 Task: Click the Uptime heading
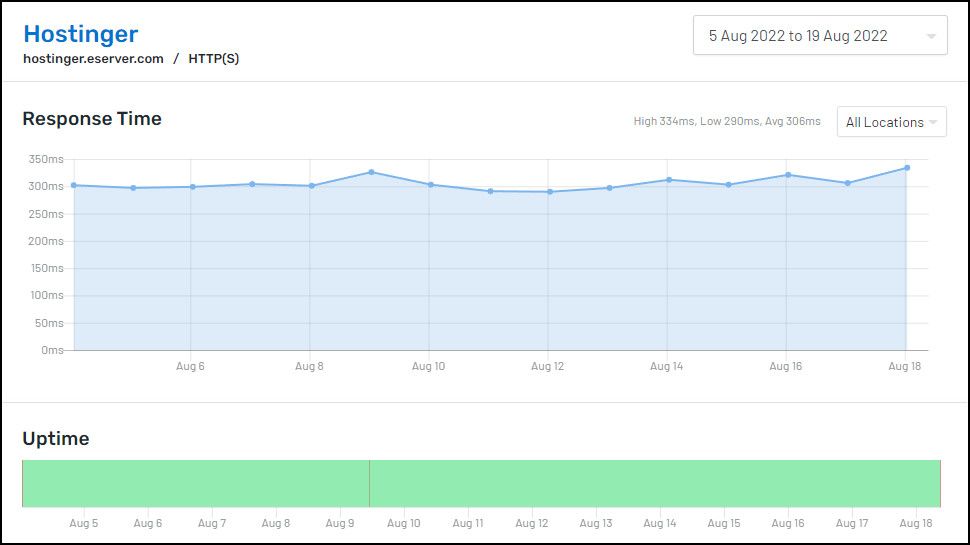click(x=56, y=439)
